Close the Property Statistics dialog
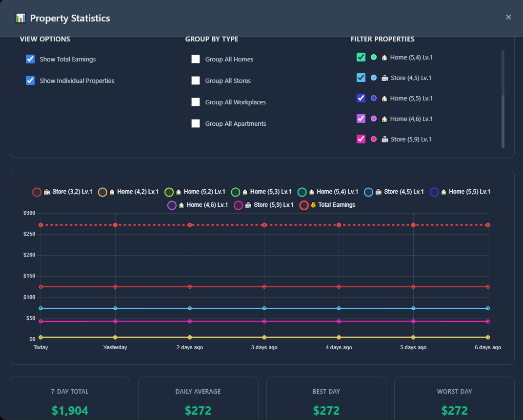Image resolution: width=523 pixels, height=420 pixels. point(508,17)
